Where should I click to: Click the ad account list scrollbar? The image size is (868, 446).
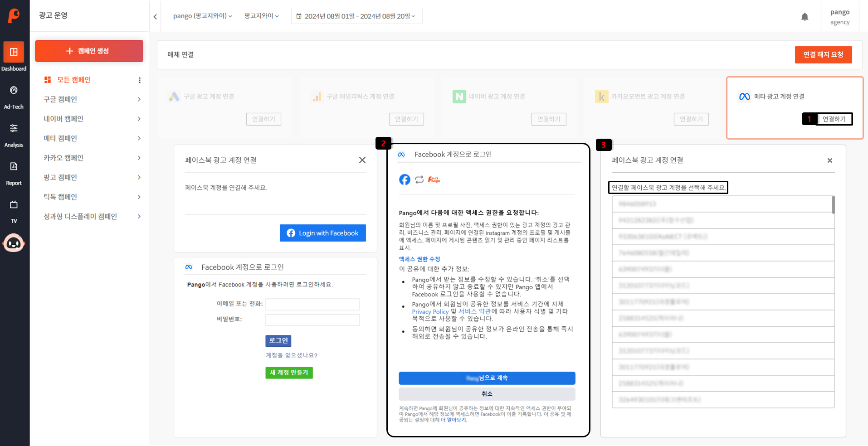click(834, 205)
